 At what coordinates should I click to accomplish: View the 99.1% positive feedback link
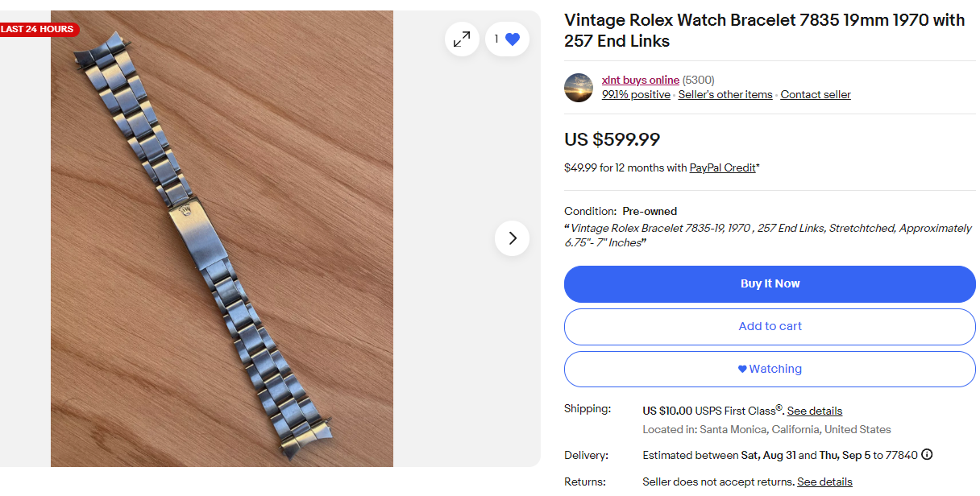[636, 95]
